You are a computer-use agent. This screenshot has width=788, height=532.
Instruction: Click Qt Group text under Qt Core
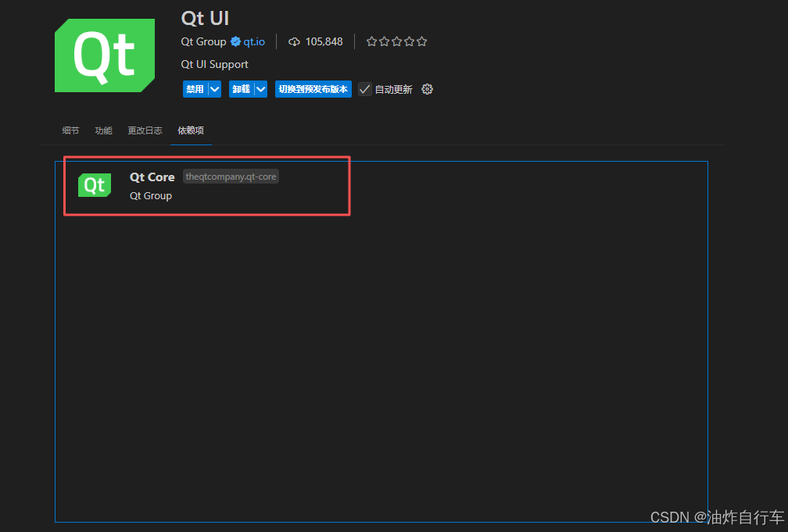151,196
